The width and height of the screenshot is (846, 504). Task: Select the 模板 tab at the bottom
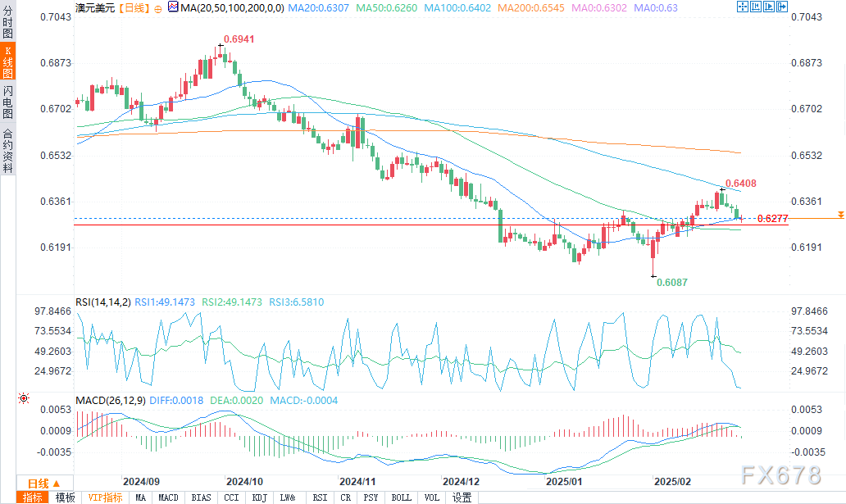(65, 497)
